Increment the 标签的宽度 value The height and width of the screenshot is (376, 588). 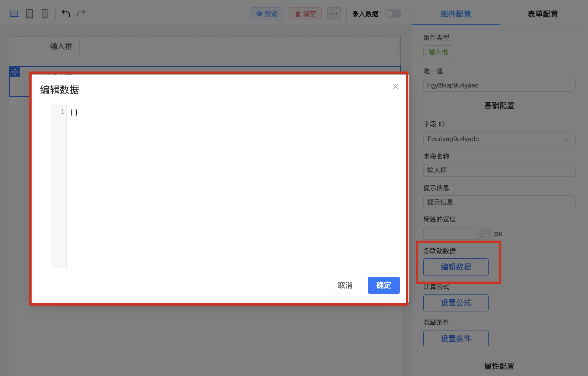(482, 231)
